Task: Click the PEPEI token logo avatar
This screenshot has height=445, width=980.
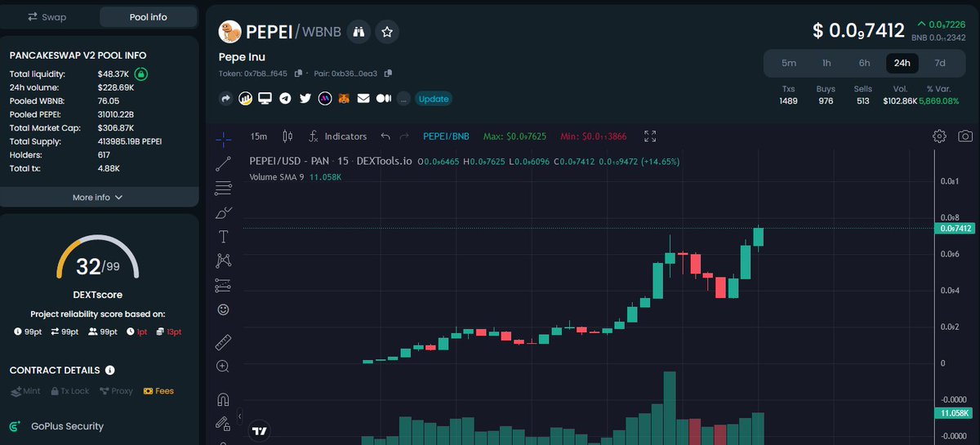Action: (230, 32)
